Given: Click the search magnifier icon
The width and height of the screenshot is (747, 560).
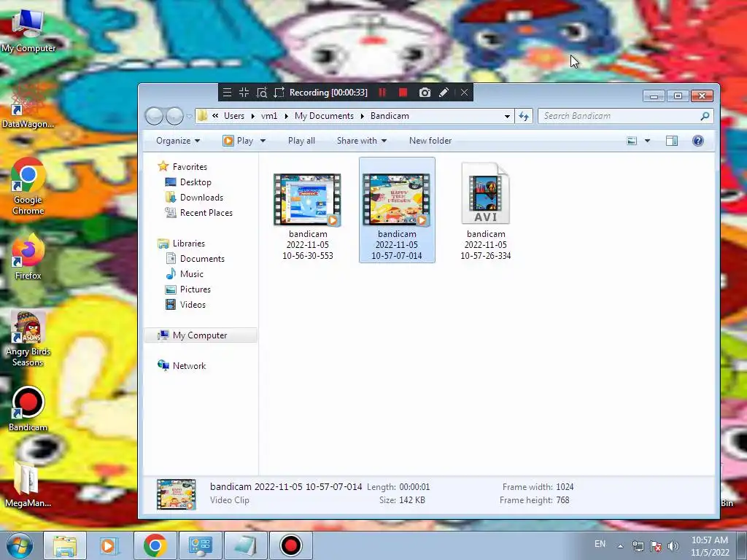Looking at the screenshot, I should 705,116.
